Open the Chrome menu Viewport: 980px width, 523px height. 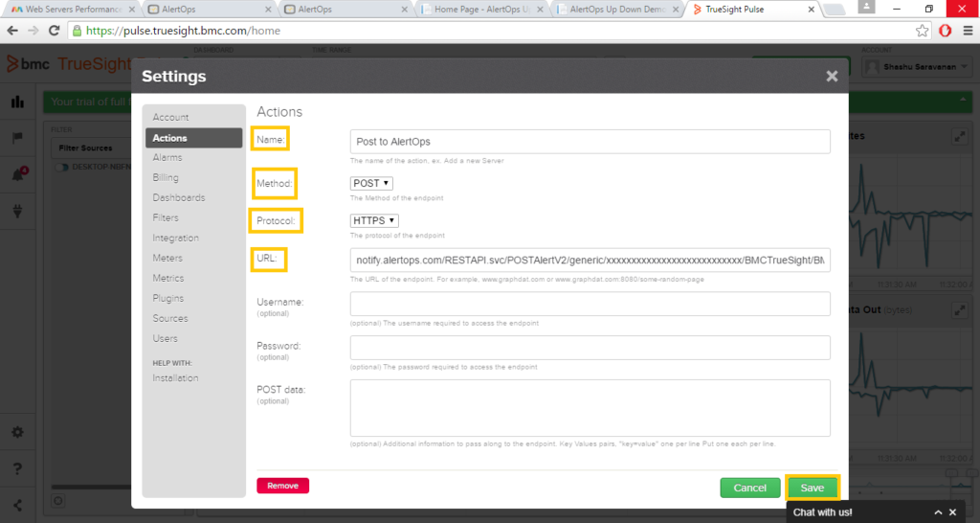pos(968,31)
